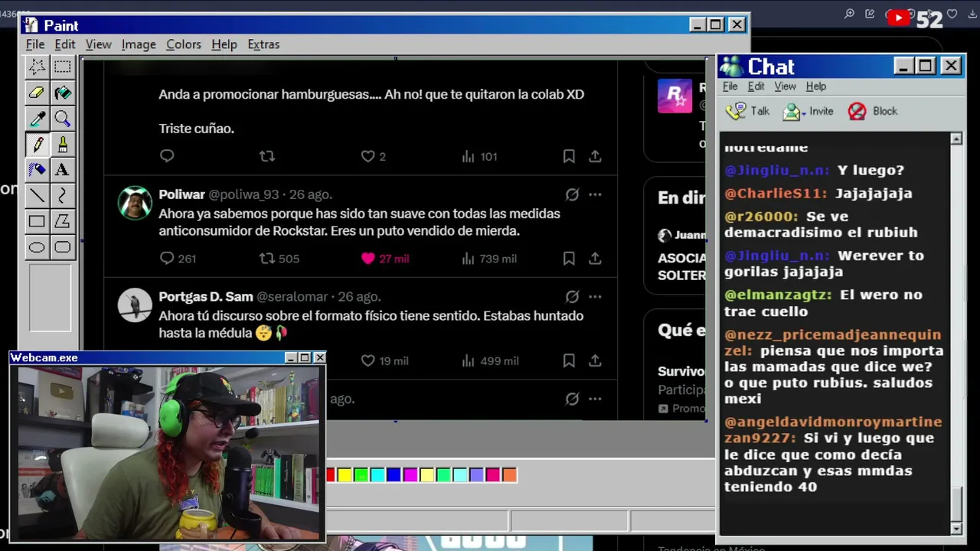Select the rectangular Select tool in Paint
The height and width of the screenshot is (551, 980).
coord(63,67)
